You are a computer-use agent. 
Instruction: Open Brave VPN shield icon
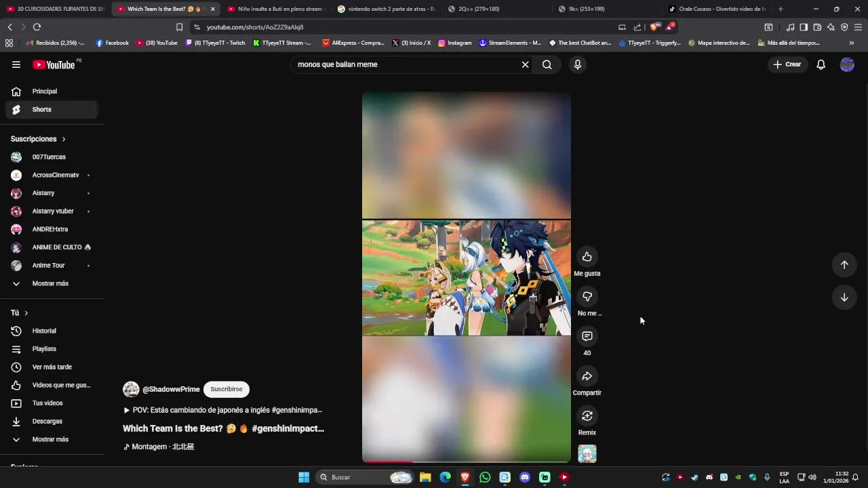click(x=844, y=27)
